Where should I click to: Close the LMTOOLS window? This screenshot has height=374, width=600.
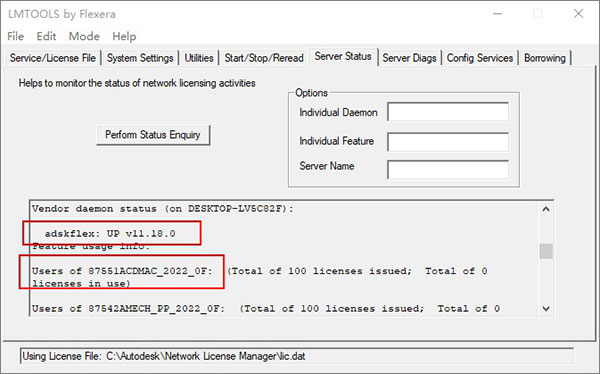[x=578, y=13]
